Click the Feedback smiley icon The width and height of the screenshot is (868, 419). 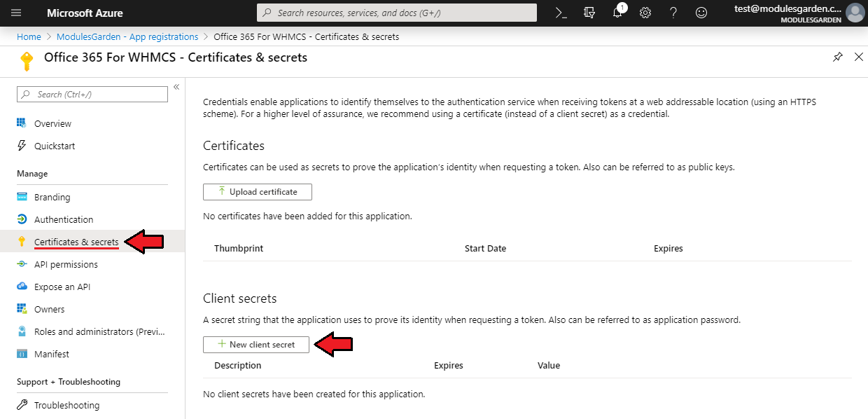tap(701, 13)
